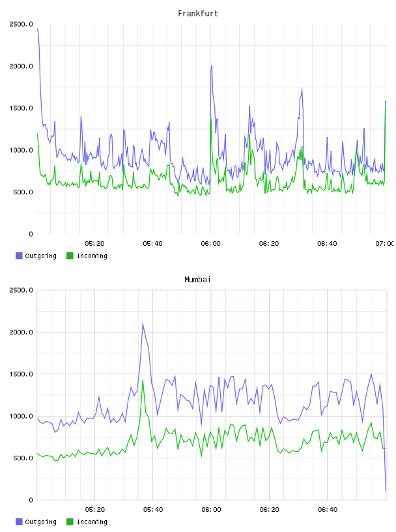Click the Mumbai Outgoing blue legend swatch
Screen dimensions: 396x532
click(x=19, y=522)
